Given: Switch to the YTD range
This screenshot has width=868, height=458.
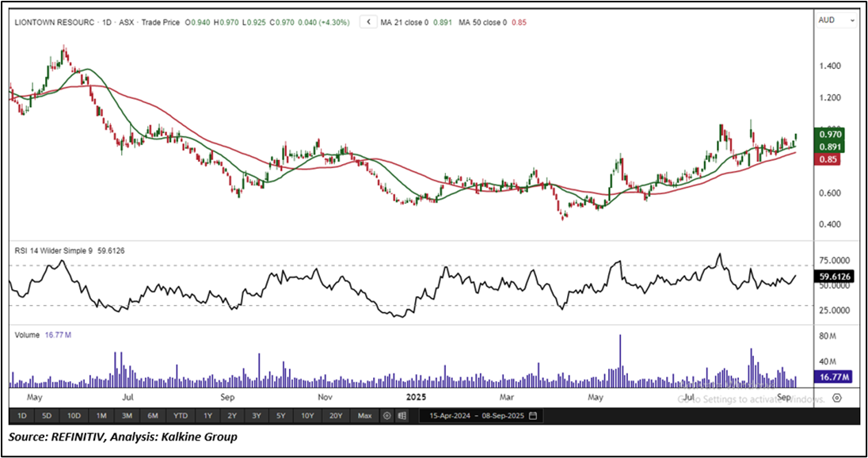Looking at the screenshot, I should pos(181,415).
